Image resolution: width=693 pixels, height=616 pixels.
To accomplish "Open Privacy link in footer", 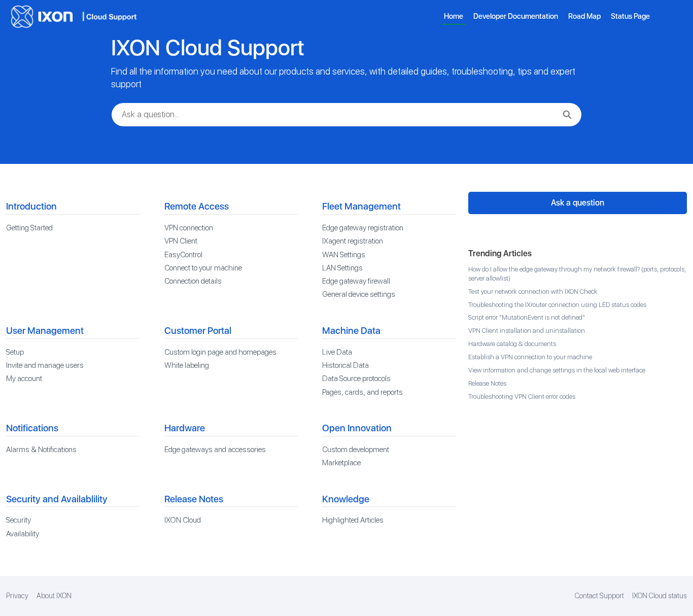I will 17,596.
